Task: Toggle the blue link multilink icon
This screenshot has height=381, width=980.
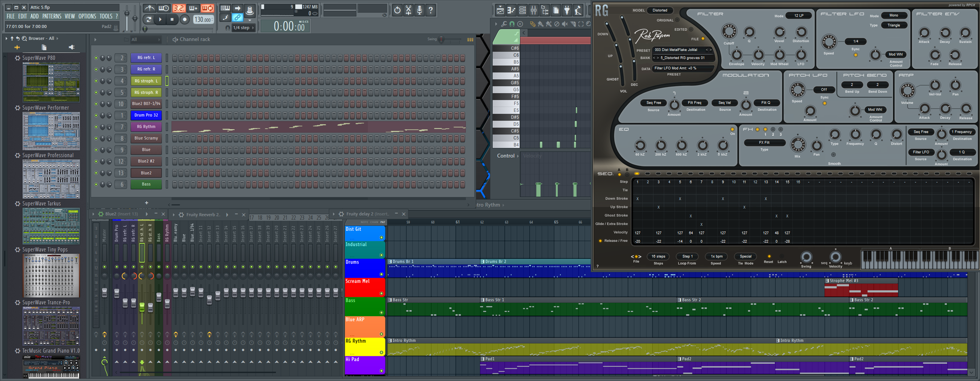Action: pyautogui.click(x=237, y=18)
